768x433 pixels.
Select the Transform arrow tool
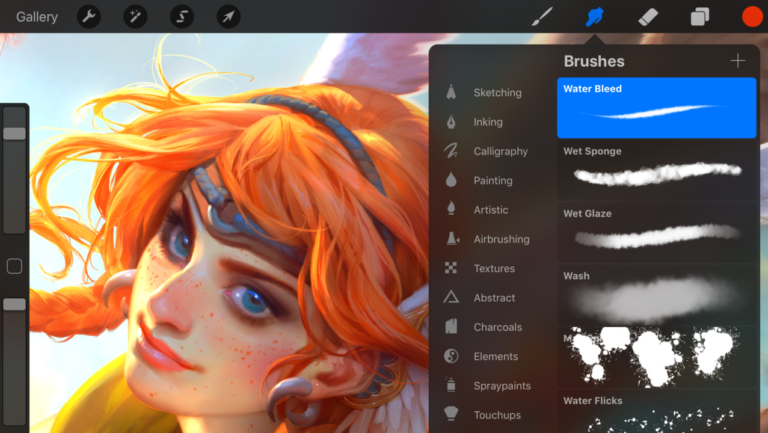coord(228,16)
